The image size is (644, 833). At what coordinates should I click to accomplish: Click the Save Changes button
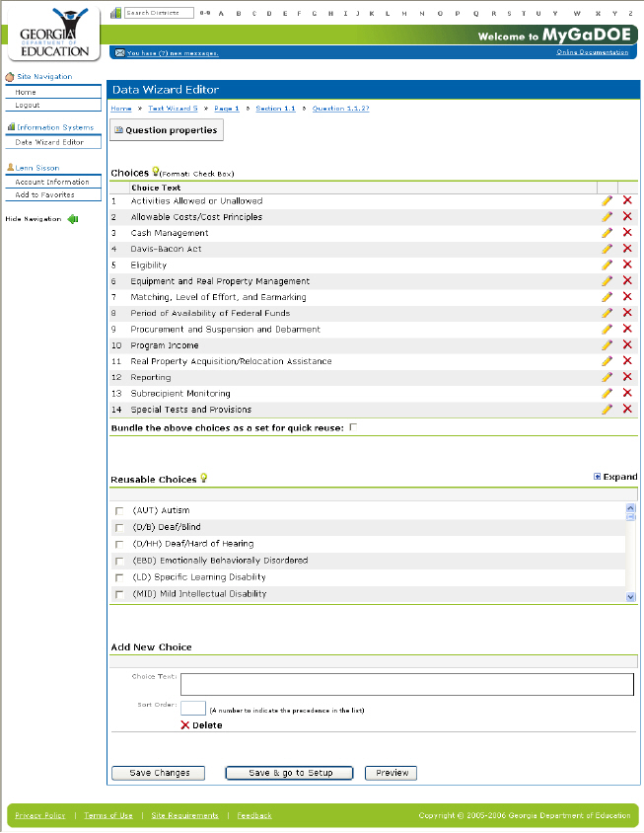[x=158, y=773]
